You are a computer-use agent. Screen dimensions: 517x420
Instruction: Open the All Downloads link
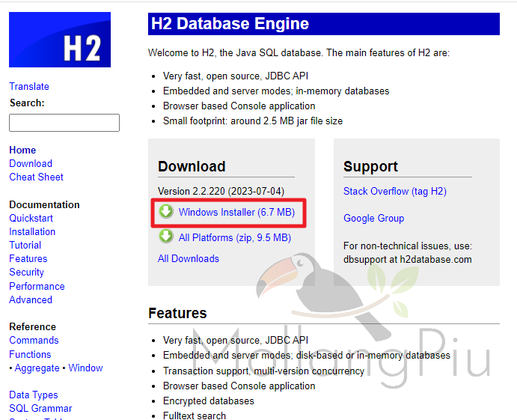[x=189, y=258]
